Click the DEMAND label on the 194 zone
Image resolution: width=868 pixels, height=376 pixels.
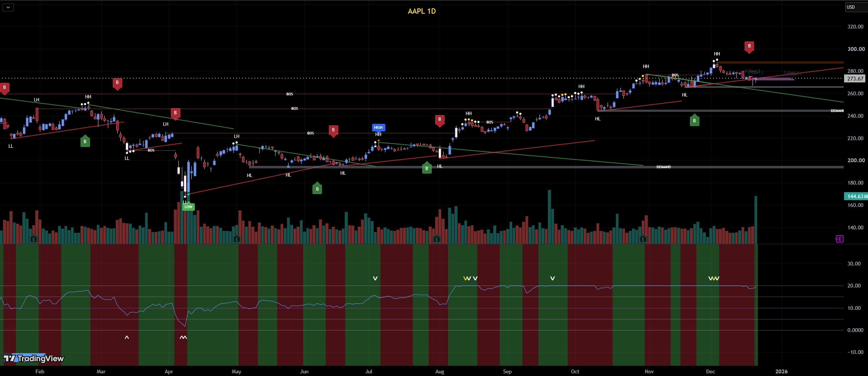663,167
